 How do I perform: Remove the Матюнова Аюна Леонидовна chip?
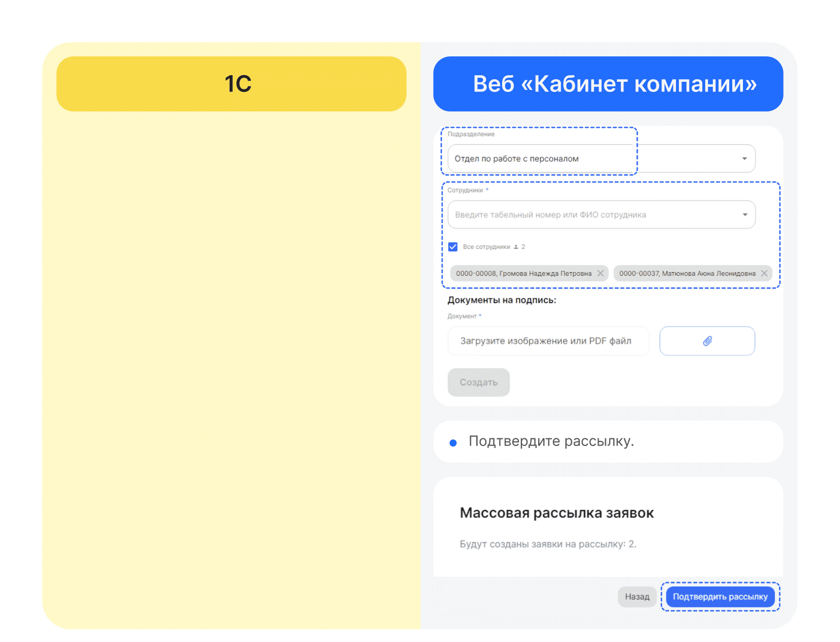[x=764, y=273]
